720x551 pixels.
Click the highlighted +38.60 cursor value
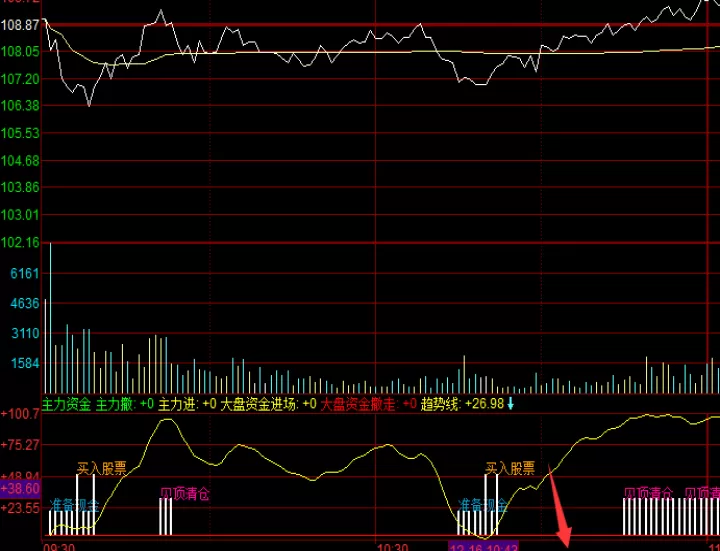coord(20,489)
